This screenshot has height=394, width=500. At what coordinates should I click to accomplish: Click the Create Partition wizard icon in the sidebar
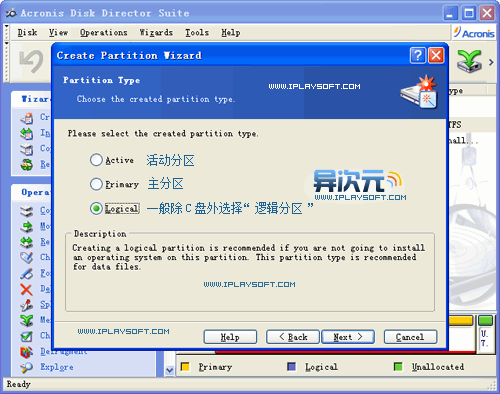[27, 118]
